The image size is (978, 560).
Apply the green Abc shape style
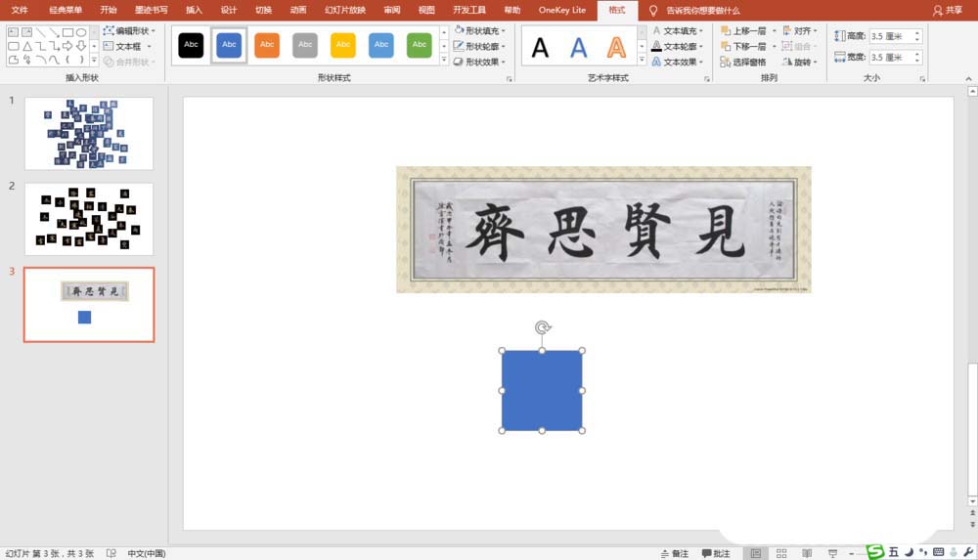420,45
